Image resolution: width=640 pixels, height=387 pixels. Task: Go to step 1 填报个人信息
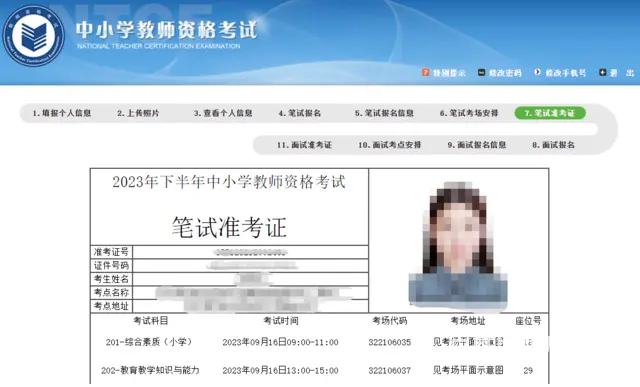(x=62, y=113)
